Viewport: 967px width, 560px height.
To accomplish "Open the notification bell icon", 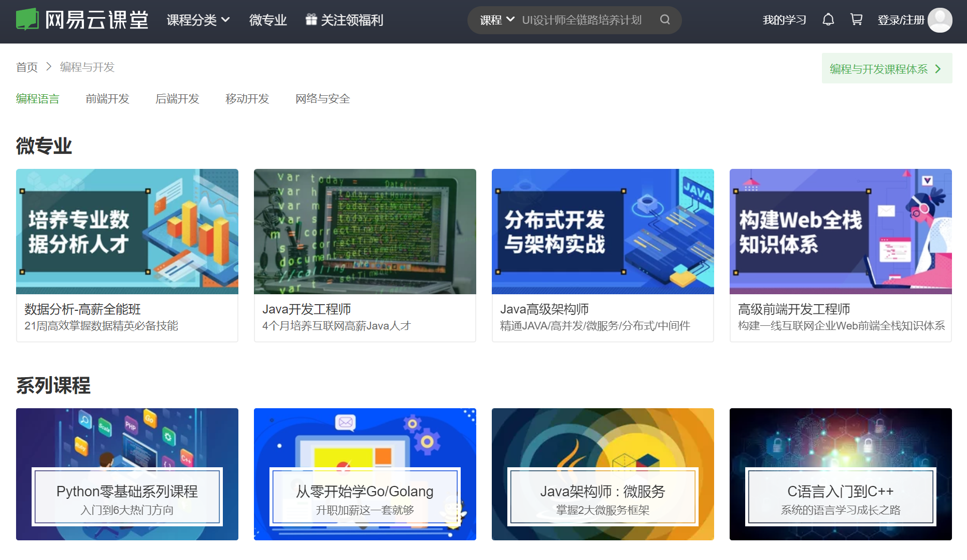I will (x=828, y=20).
